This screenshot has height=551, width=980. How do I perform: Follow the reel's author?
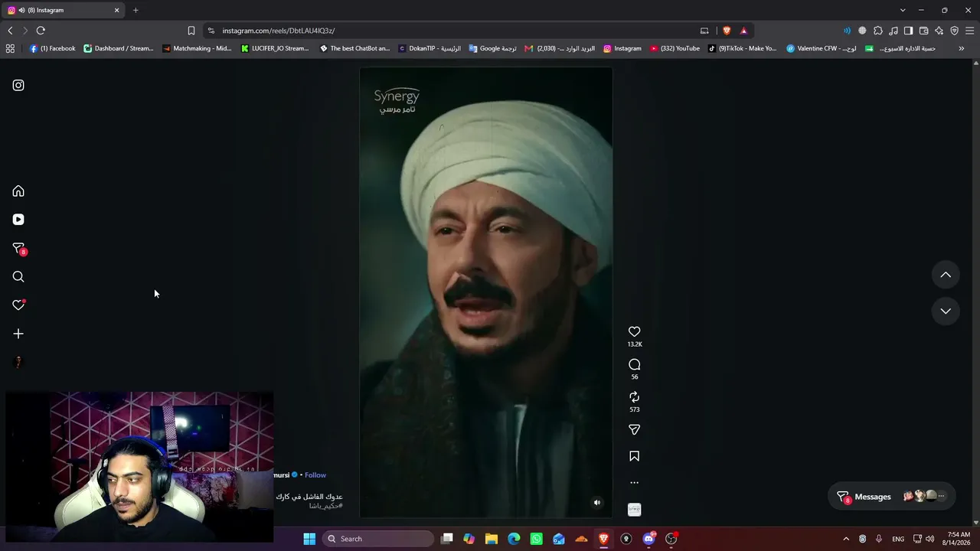coord(315,475)
